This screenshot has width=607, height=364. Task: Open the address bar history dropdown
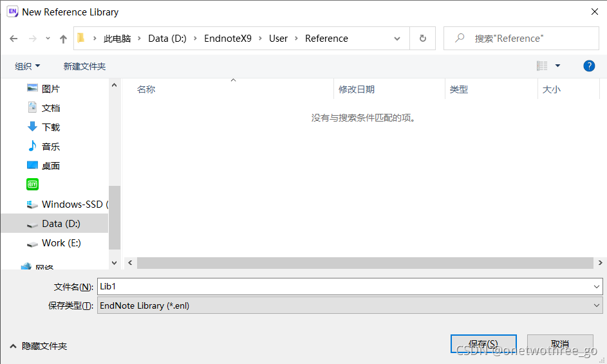pos(397,39)
